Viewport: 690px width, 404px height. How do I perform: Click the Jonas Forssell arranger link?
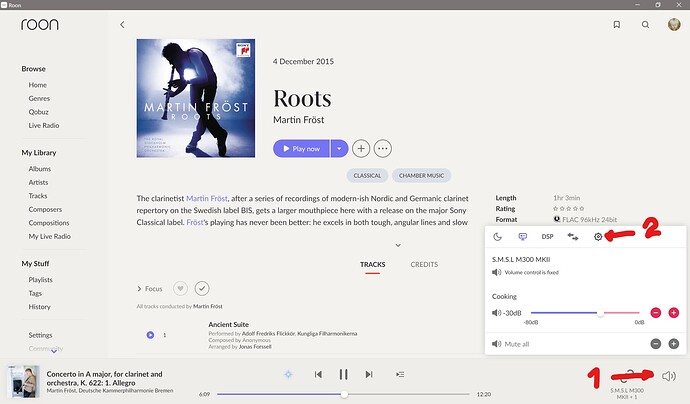255,347
